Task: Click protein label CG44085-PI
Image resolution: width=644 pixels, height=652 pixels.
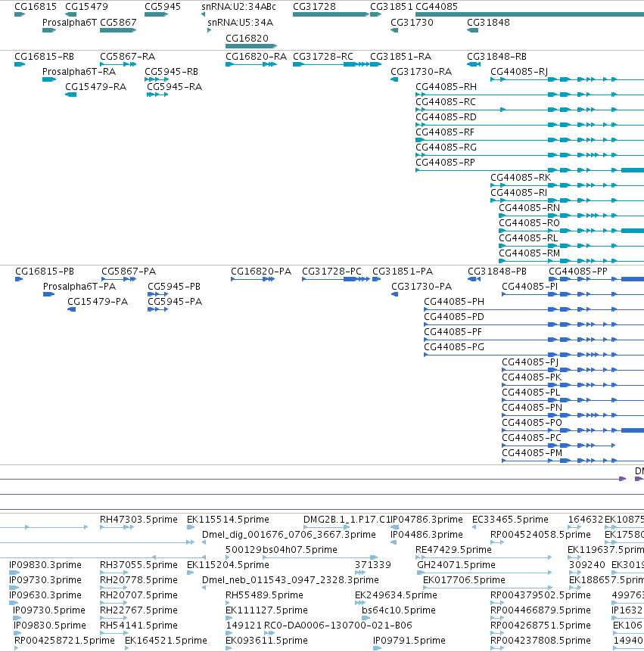Action: 530,287
